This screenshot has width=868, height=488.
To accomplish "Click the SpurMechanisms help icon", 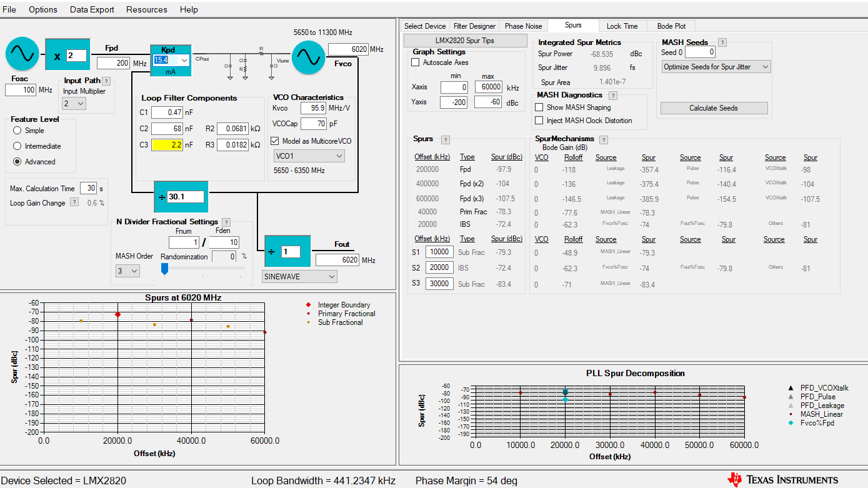I will pyautogui.click(x=604, y=139).
